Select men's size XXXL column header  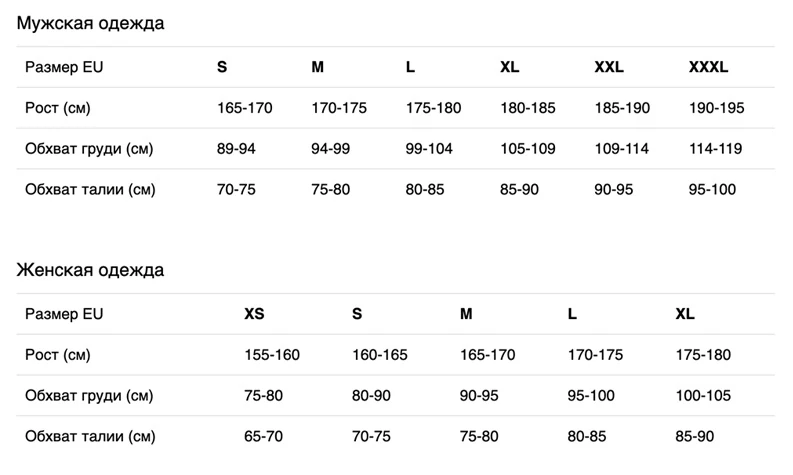tap(708, 67)
